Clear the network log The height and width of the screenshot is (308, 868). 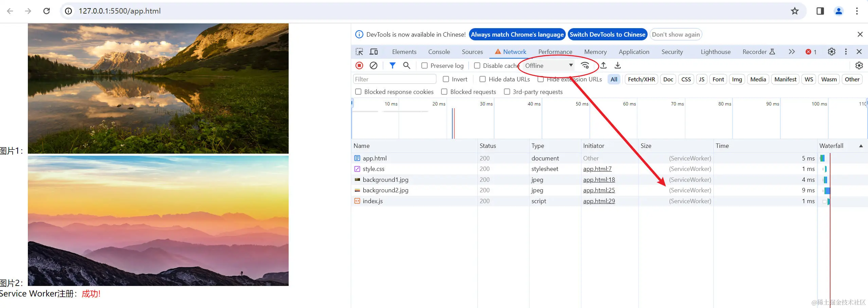(374, 65)
